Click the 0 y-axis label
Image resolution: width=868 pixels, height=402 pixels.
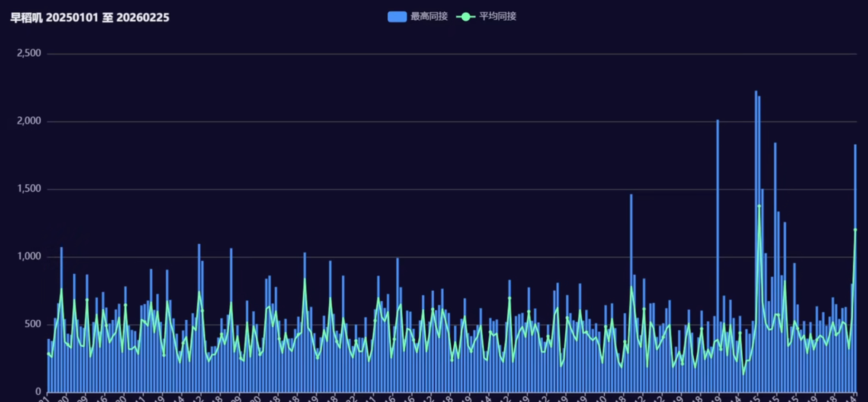pos(38,392)
